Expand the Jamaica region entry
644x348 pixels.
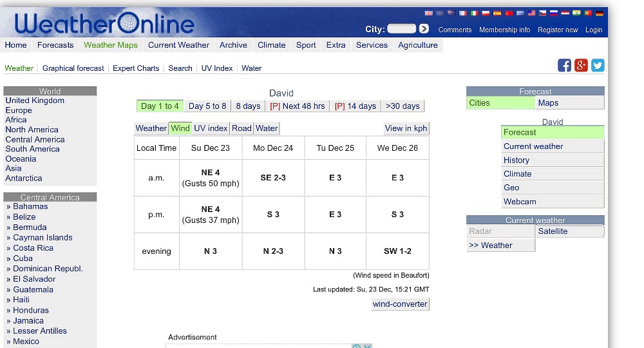[28, 320]
